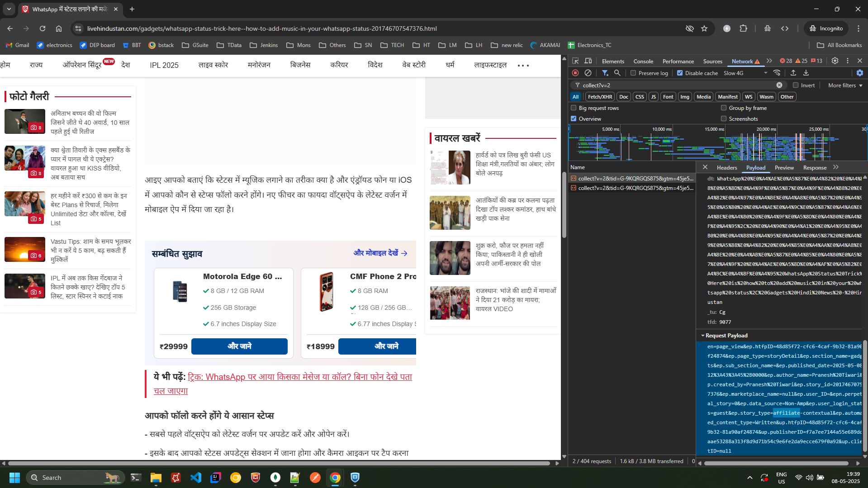Switch to Sources panel
Screen dimensions: 868x488
(x=712, y=61)
